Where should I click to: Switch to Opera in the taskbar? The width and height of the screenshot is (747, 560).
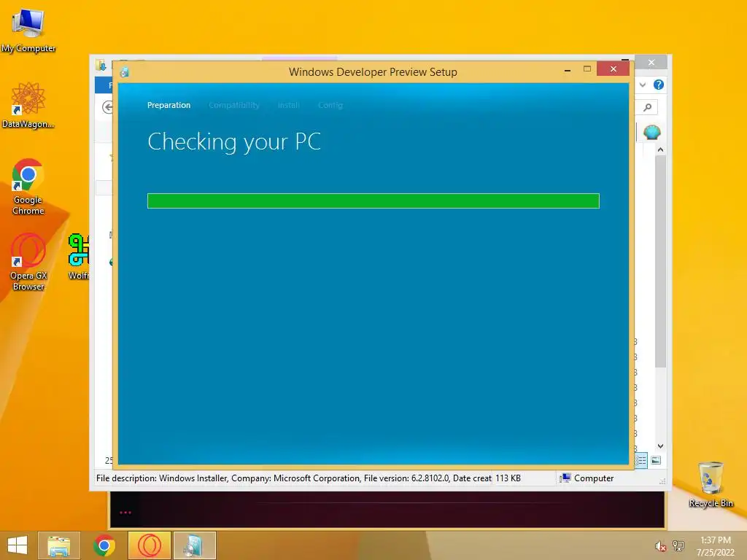(x=149, y=545)
